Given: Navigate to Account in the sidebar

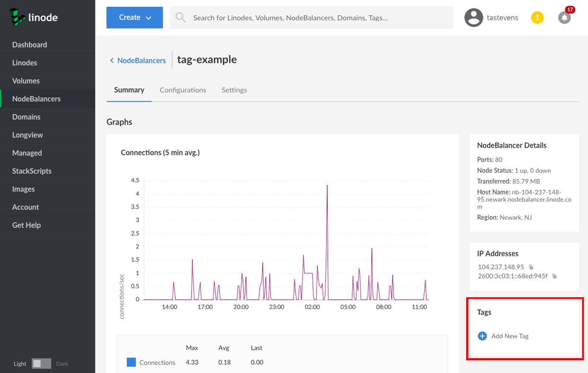Looking at the screenshot, I should coord(25,207).
